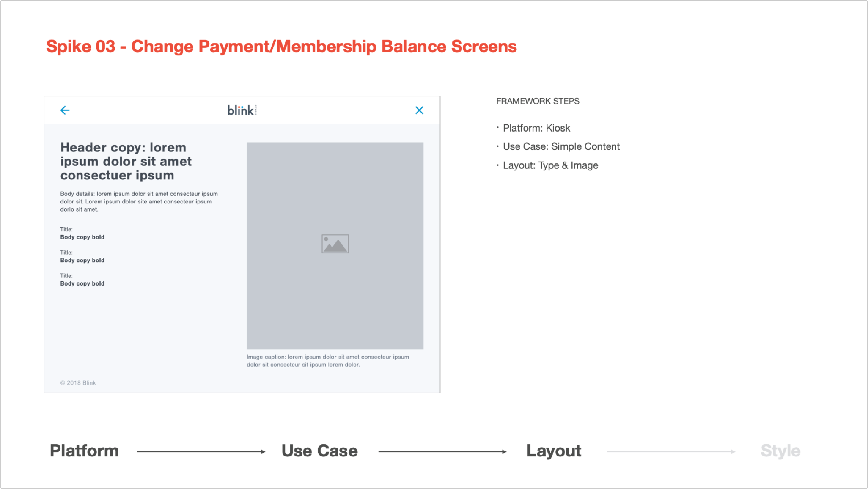
Task: Click the arrow between Platform and Use Case
Action: (201, 452)
